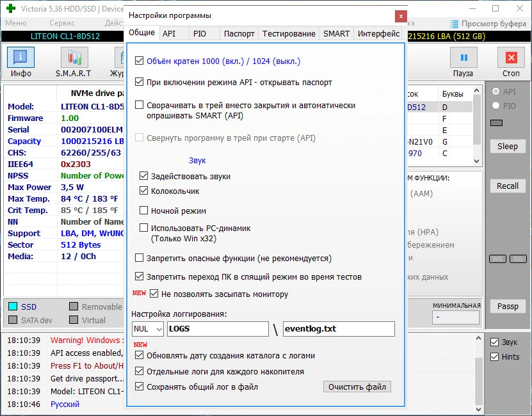Image resolution: width=532 pixels, height=416 pixels.
Task: Click the green cross Victoria app icon
Action: (11, 8)
